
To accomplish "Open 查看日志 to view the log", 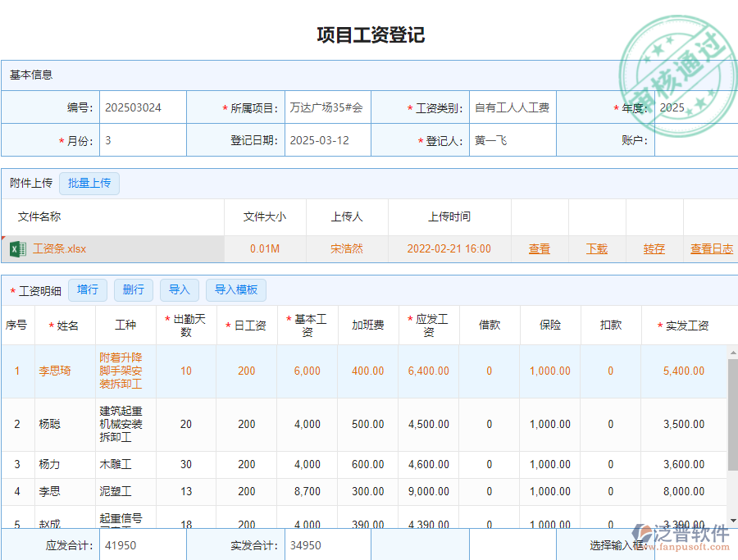I will (712, 248).
